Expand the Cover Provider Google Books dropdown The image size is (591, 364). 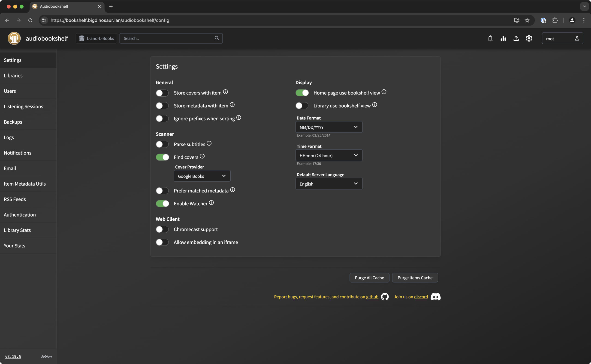pos(202,176)
